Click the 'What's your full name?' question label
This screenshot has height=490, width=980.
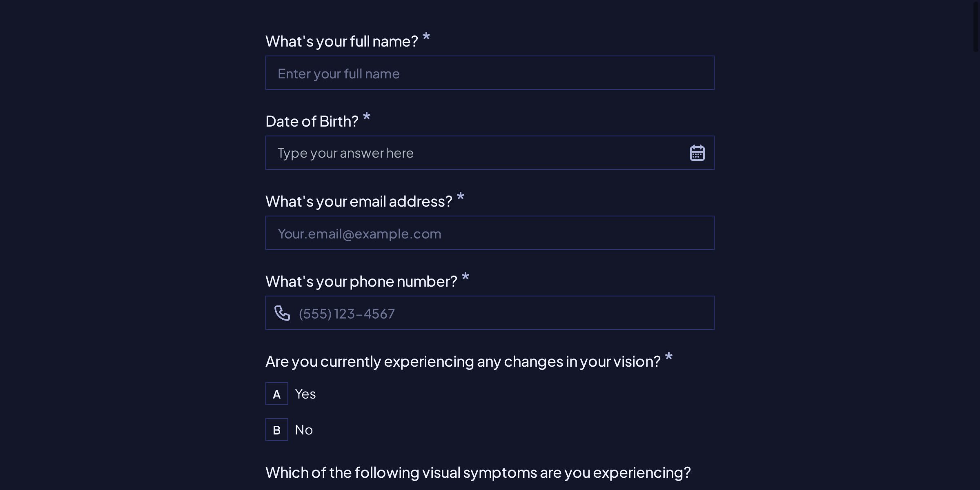pos(342,40)
